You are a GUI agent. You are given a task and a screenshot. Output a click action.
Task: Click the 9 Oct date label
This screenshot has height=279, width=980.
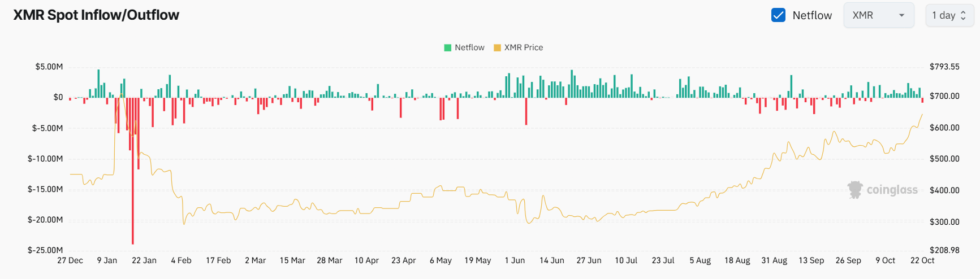[x=886, y=260]
